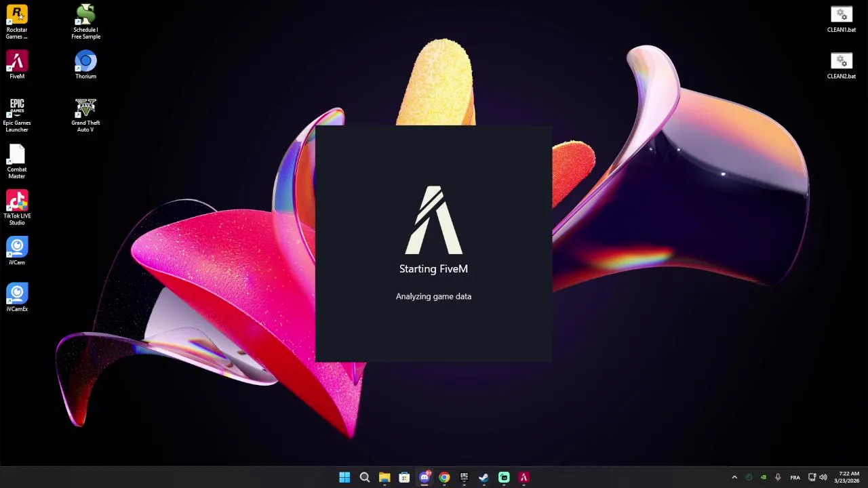Select the iVCamEx desktop shortcut
Screen dimensions: 868x488
click(x=17, y=298)
